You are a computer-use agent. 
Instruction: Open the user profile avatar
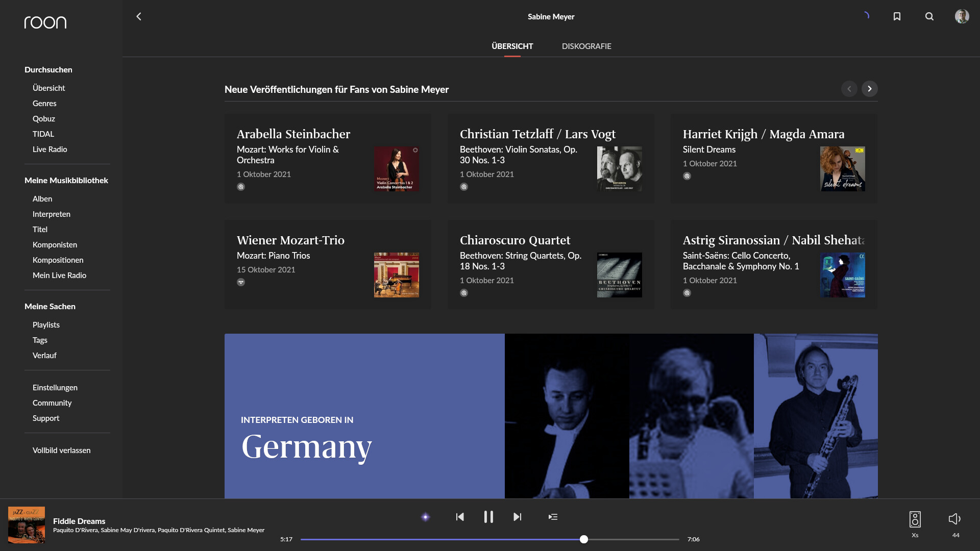click(962, 16)
